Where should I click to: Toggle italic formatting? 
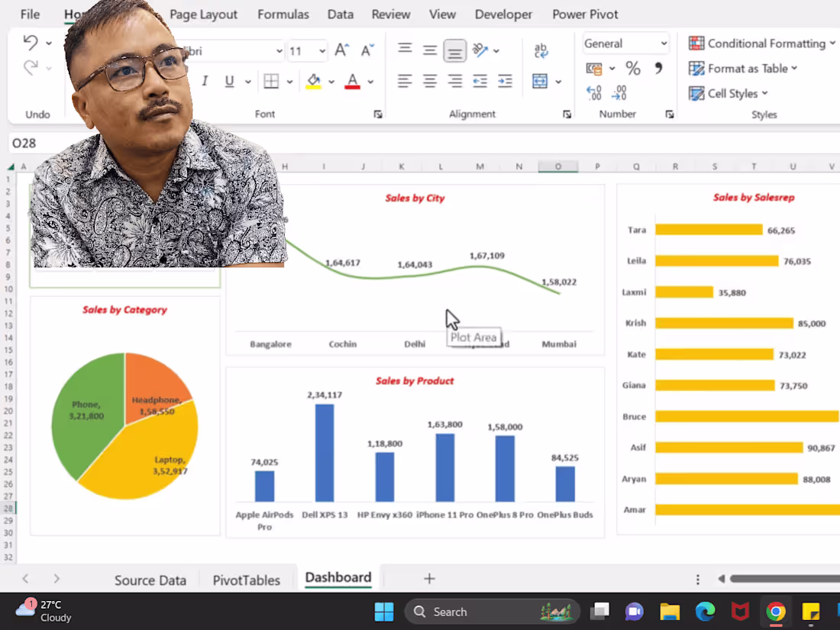[x=205, y=80]
